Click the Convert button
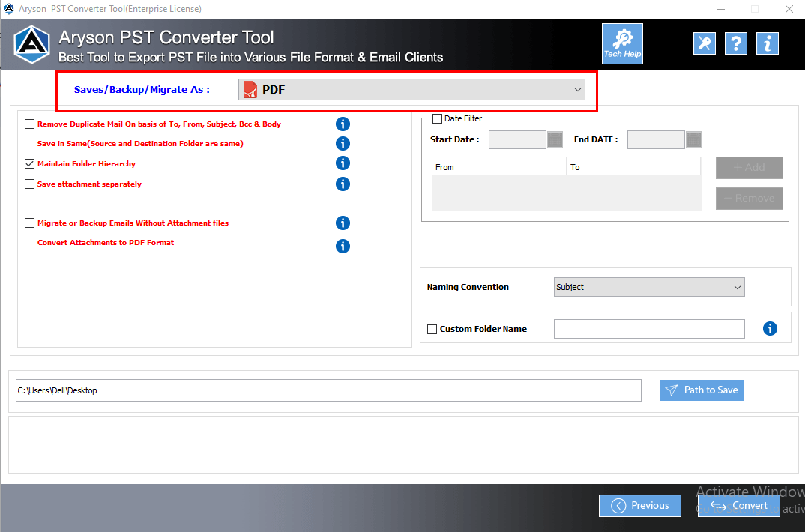805x532 pixels. click(738, 505)
